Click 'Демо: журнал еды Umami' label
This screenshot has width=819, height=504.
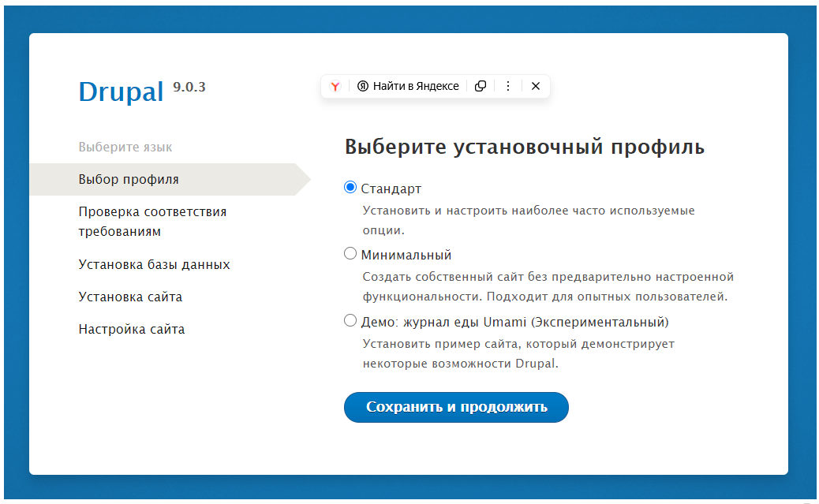514,322
